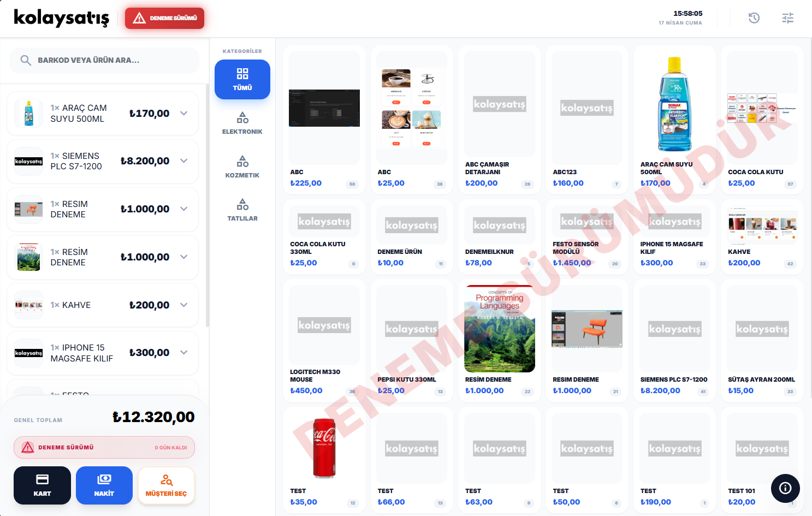Expand the SIEMENS PLC S7-1200 cart row
Screen dimensions: 812x516
pos(184,161)
